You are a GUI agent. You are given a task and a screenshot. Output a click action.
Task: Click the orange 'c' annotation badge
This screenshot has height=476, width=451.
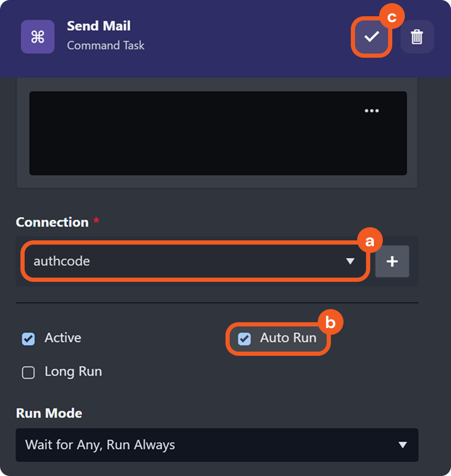(391, 17)
